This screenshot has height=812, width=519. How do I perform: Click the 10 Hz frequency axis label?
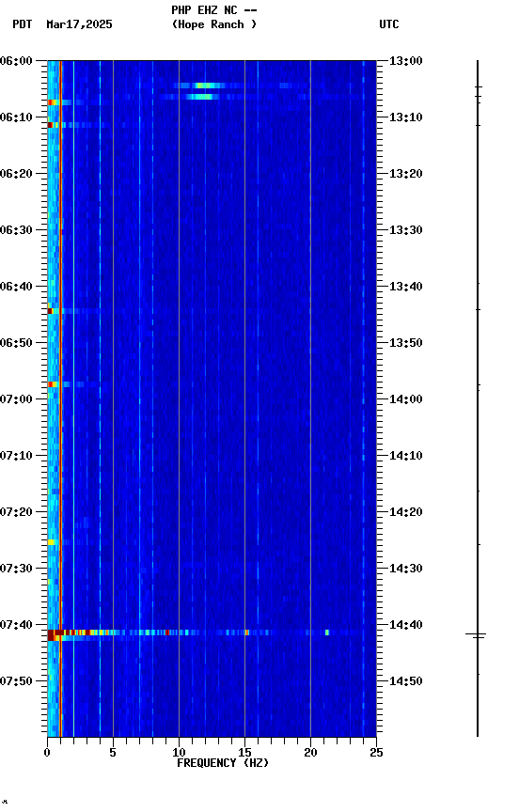(179, 753)
